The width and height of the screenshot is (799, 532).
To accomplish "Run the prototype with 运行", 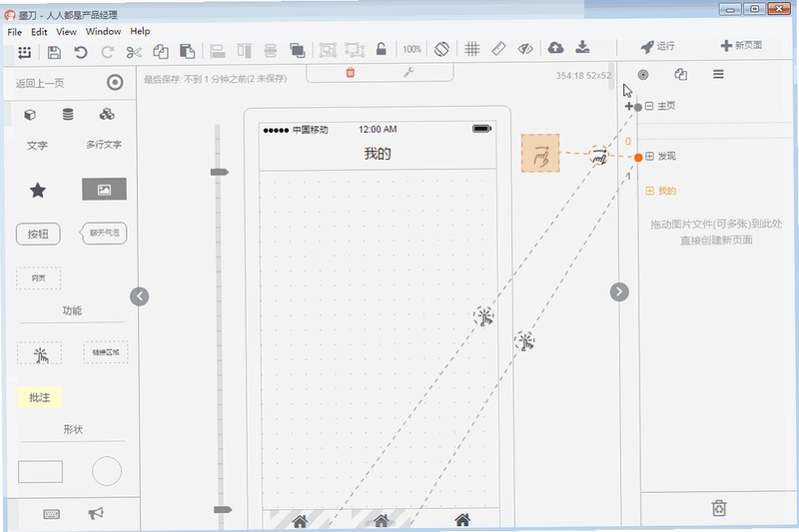I will click(657, 46).
